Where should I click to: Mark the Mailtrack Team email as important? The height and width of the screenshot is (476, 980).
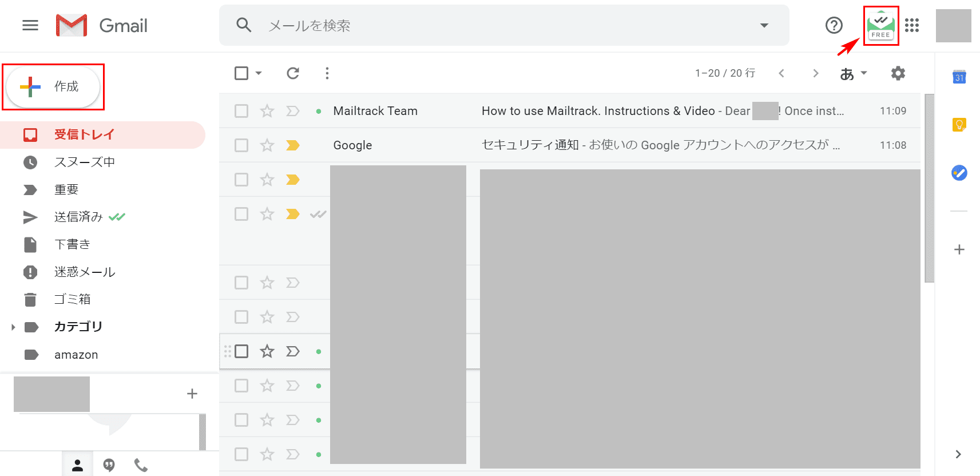293,111
